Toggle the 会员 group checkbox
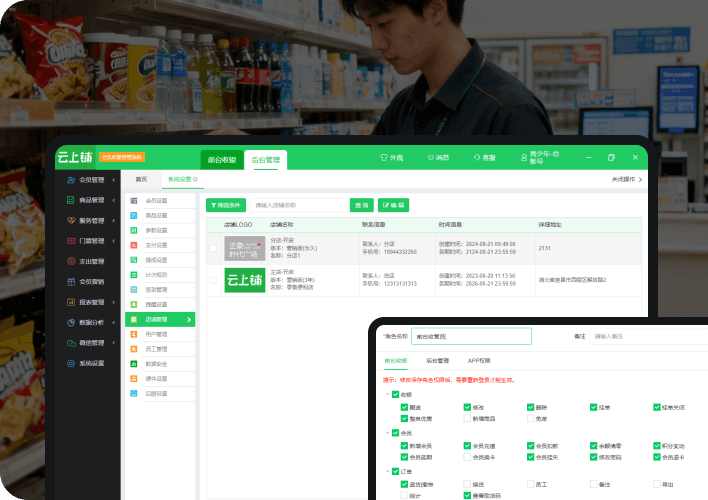Screen dimensions: 708x500 pos(396,433)
